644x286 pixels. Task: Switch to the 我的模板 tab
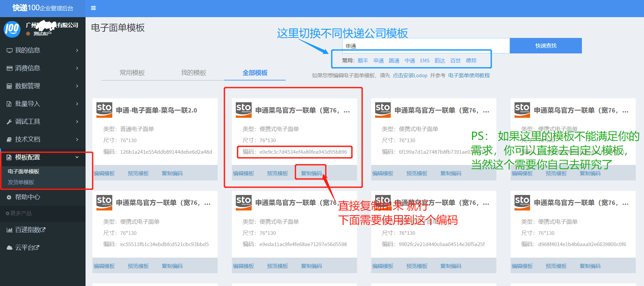(x=194, y=73)
